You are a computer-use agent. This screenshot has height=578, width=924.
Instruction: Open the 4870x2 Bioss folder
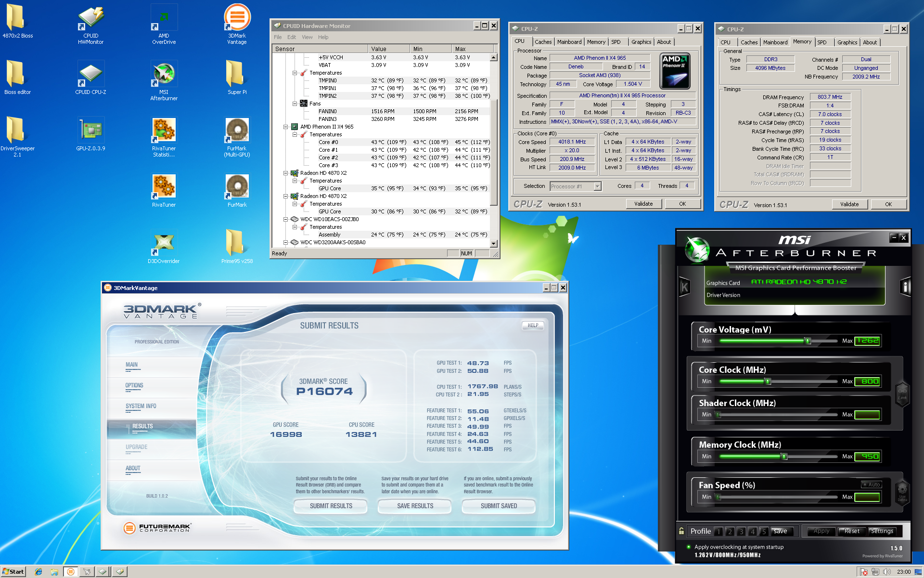17,22
